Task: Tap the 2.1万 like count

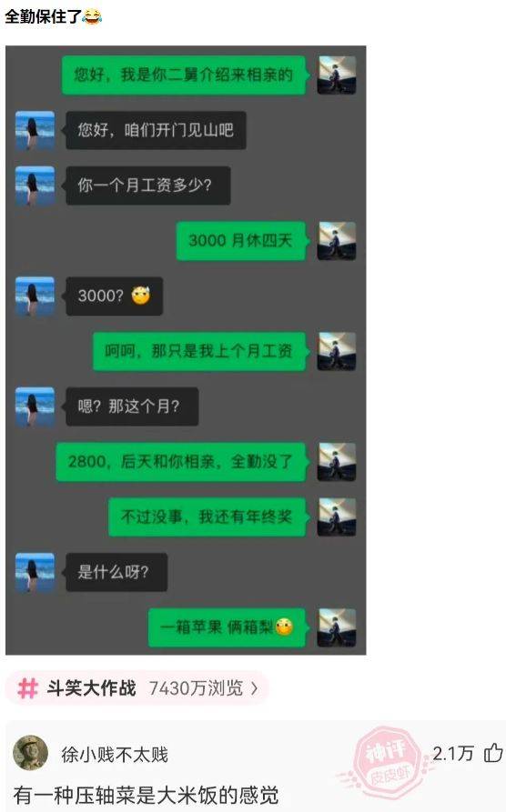Action: [453, 753]
